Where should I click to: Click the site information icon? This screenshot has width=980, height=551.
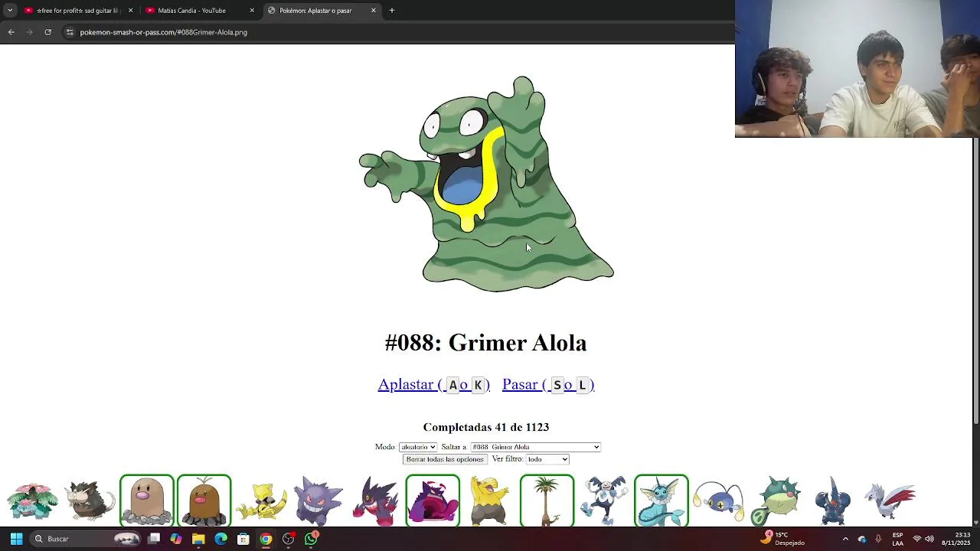coord(70,32)
